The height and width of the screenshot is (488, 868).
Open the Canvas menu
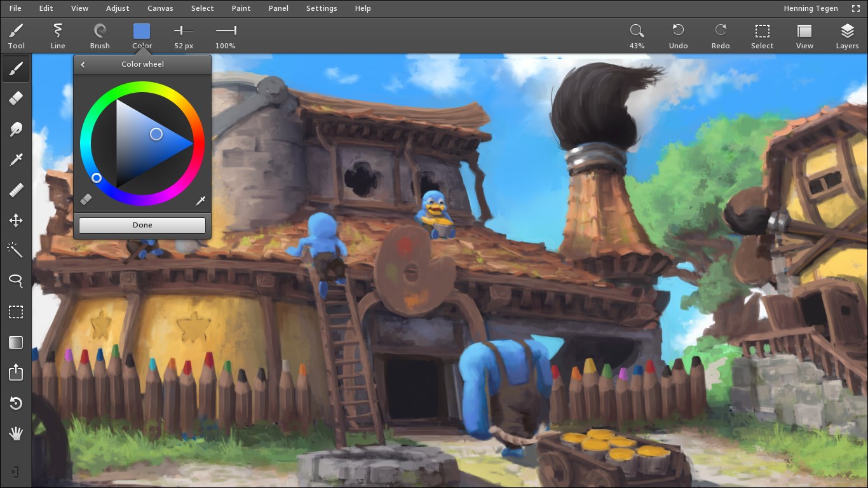click(x=159, y=8)
